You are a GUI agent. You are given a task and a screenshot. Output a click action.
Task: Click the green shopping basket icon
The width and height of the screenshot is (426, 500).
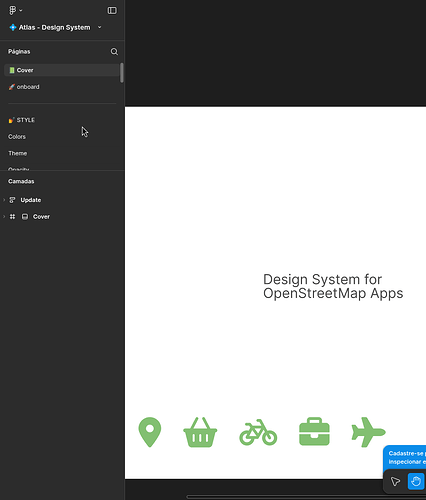(x=200, y=432)
